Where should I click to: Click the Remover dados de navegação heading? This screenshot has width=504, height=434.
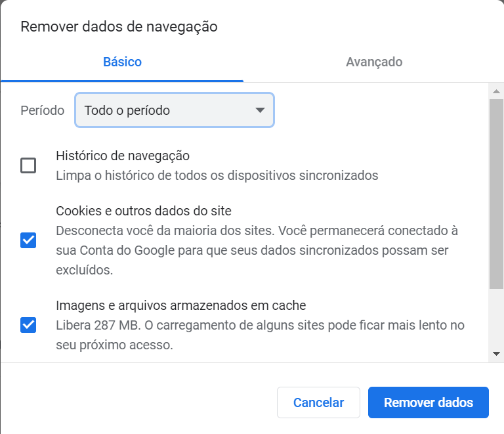119,27
